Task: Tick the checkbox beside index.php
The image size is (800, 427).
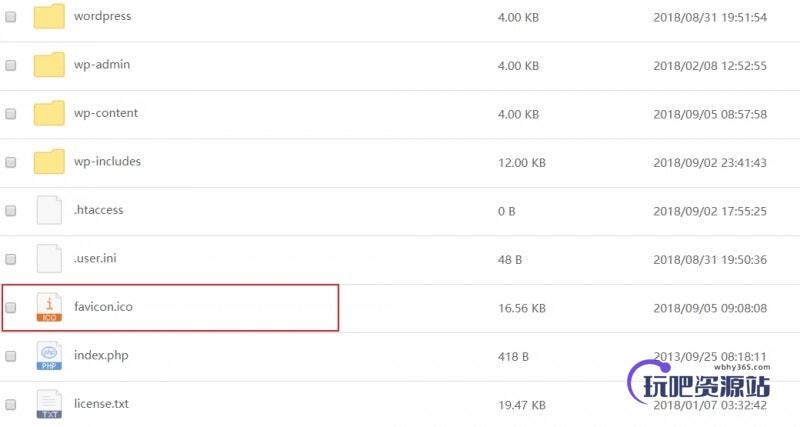Action: pyautogui.click(x=10, y=356)
